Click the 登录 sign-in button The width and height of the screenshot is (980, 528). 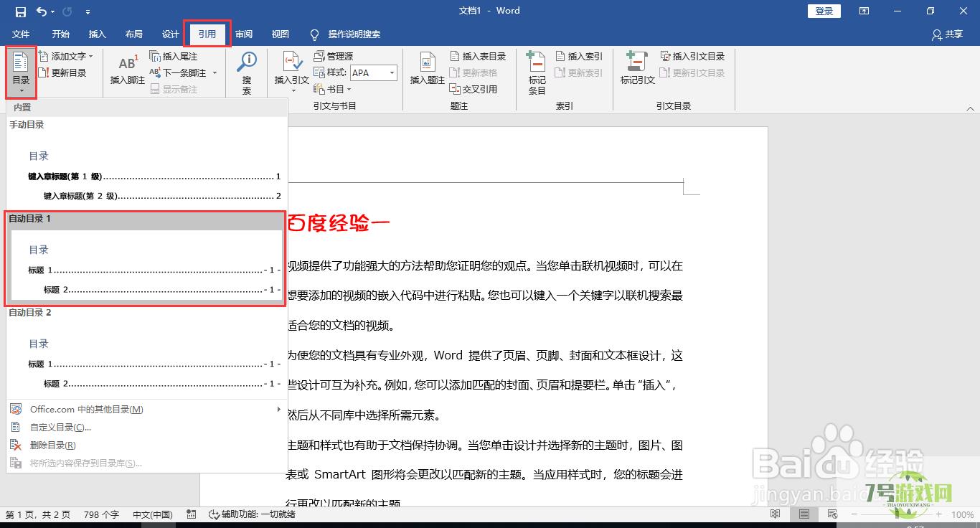click(824, 11)
